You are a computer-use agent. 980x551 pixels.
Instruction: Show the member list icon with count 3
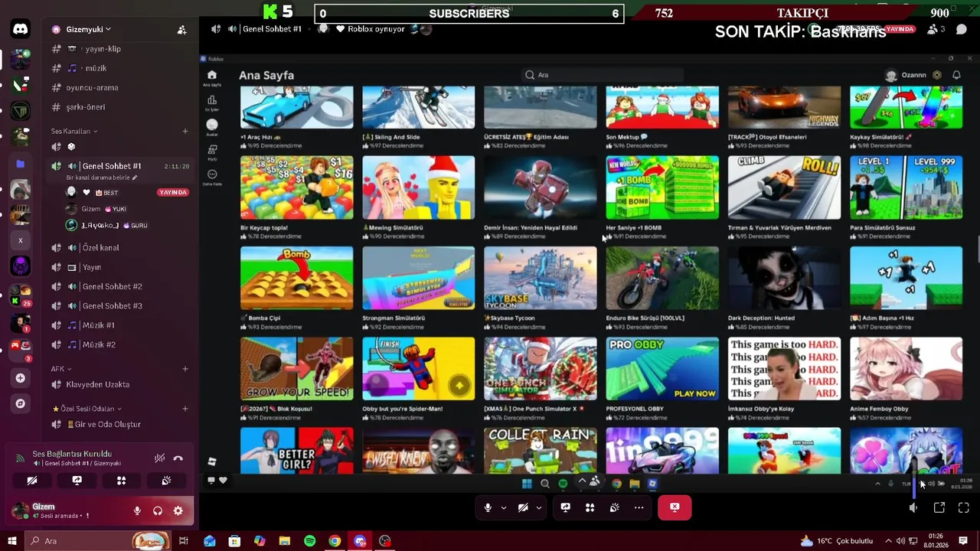pyautogui.click(x=936, y=29)
